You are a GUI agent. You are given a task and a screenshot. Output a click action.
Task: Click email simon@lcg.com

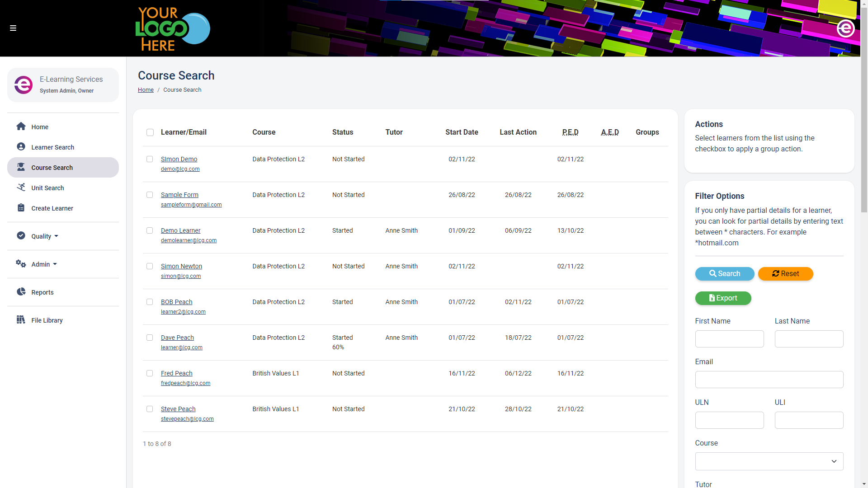181,276
